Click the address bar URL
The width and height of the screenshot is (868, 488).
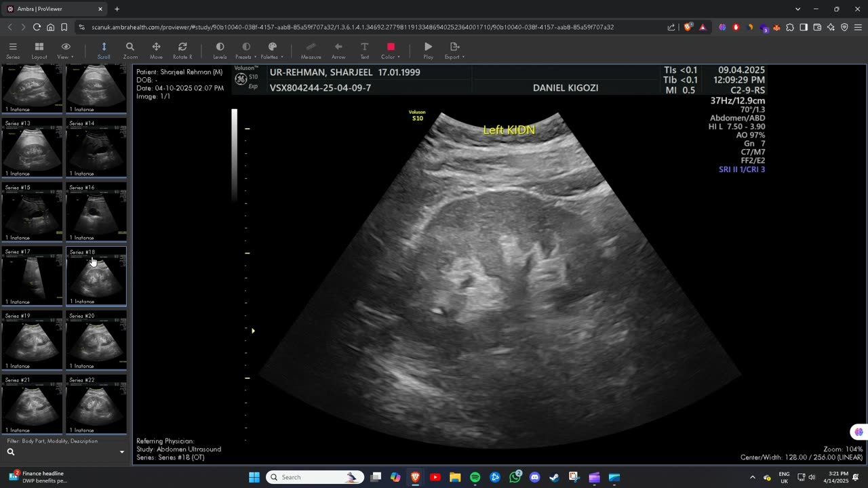pos(353,27)
